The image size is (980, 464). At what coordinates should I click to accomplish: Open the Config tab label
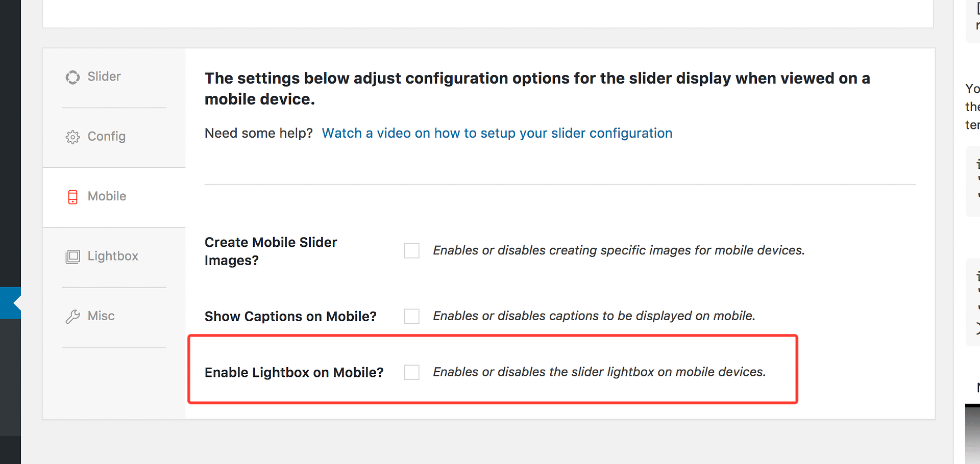[x=106, y=137]
